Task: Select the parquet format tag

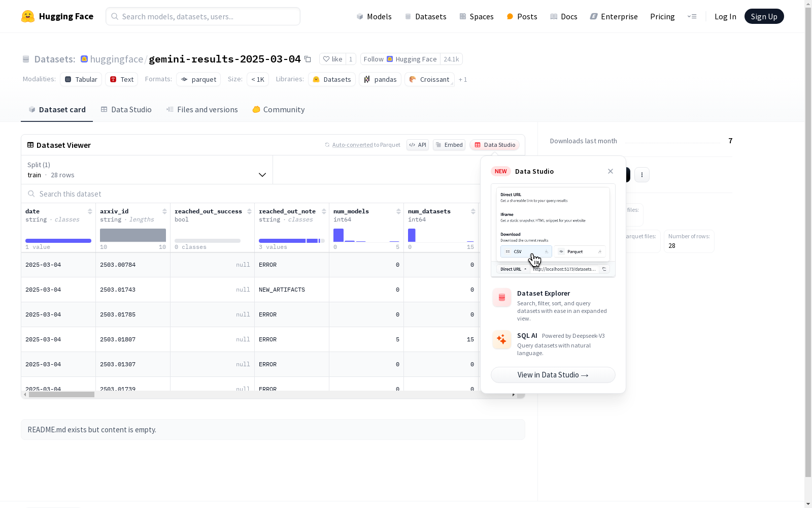Action: point(198,79)
